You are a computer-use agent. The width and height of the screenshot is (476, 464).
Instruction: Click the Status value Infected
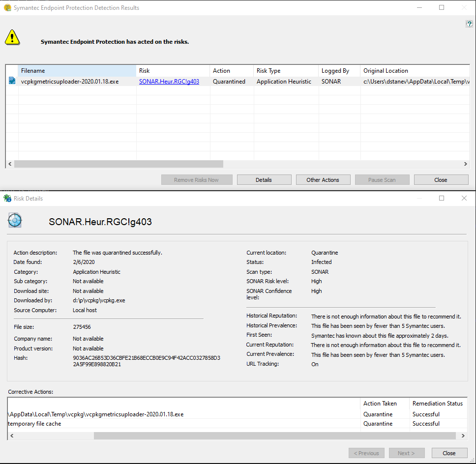point(321,262)
